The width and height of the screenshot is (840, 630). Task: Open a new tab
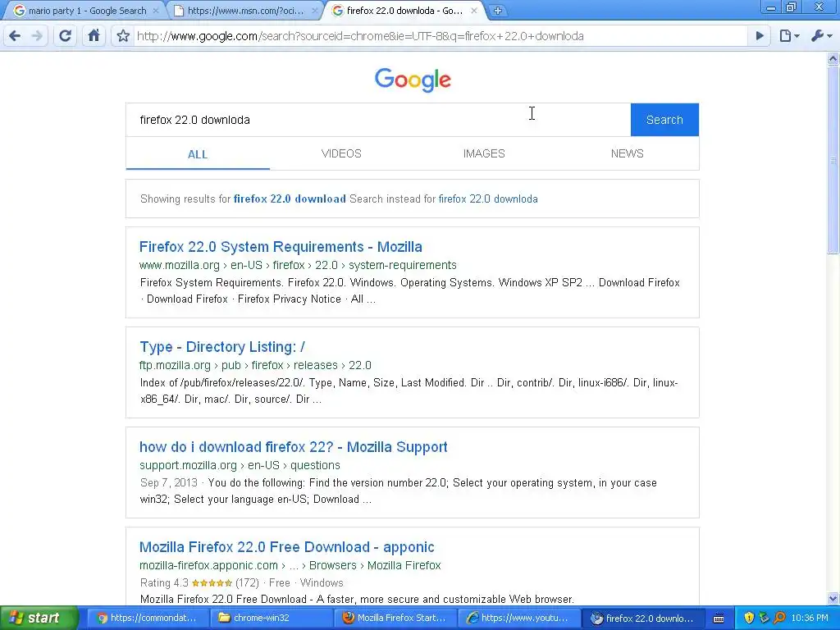(x=498, y=11)
